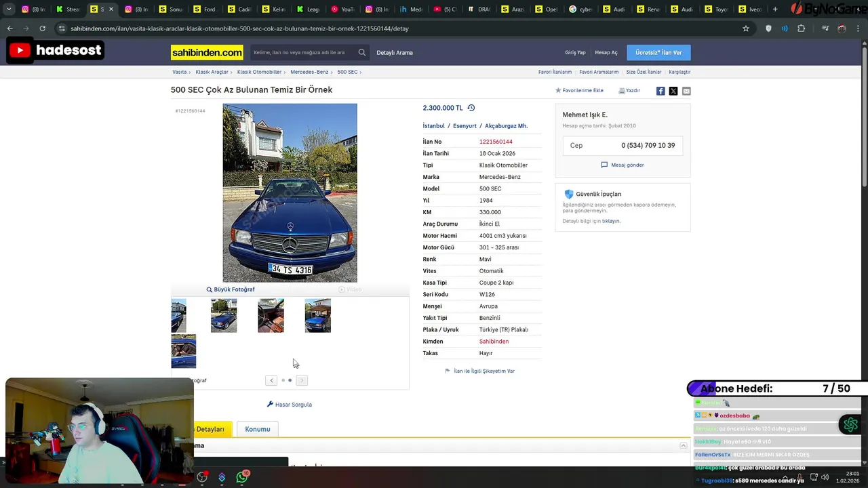Switch to the Toyota browser tab

click(717, 9)
